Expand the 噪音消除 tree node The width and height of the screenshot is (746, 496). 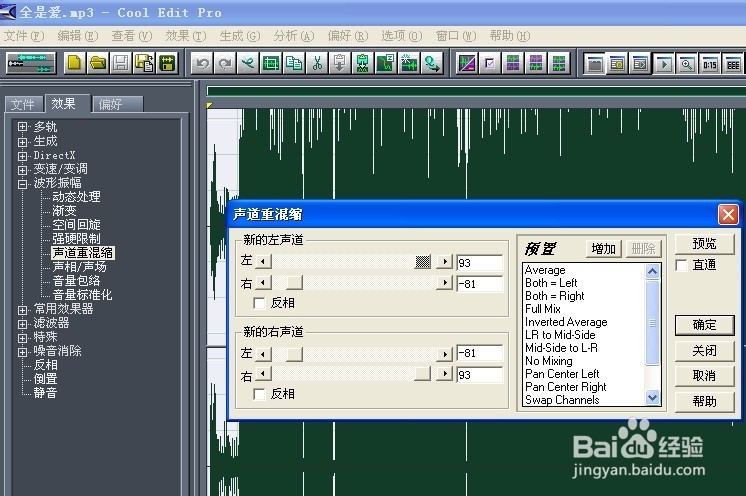coord(22,352)
